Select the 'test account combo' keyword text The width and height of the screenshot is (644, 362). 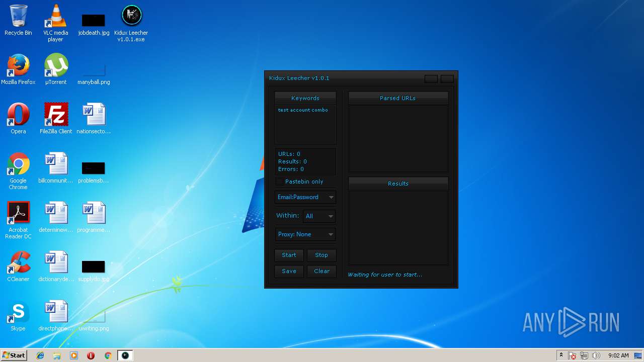[x=303, y=110]
